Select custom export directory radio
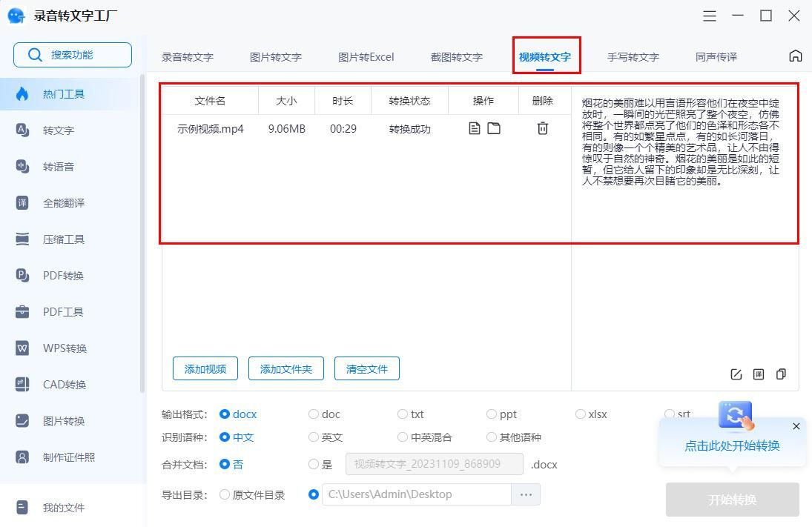 pyautogui.click(x=313, y=494)
